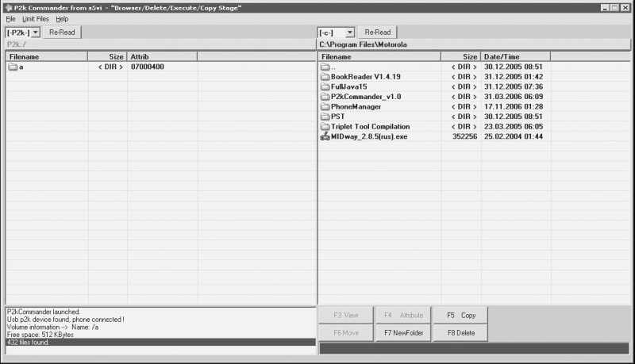Click Re-Read button for P2k panel
Viewport: 635px width, 364px height.
pyautogui.click(x=62, y=33)
